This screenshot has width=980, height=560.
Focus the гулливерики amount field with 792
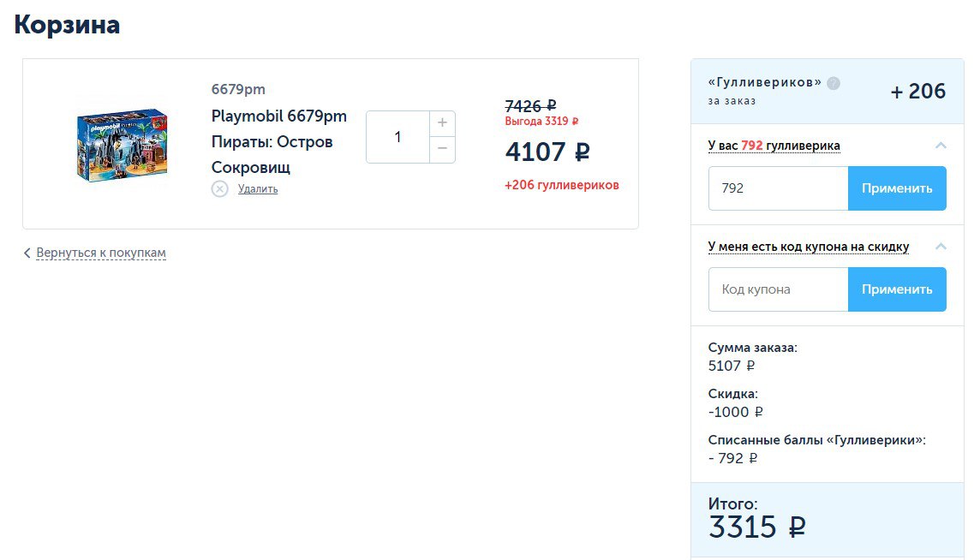click(x=778, y=188)
